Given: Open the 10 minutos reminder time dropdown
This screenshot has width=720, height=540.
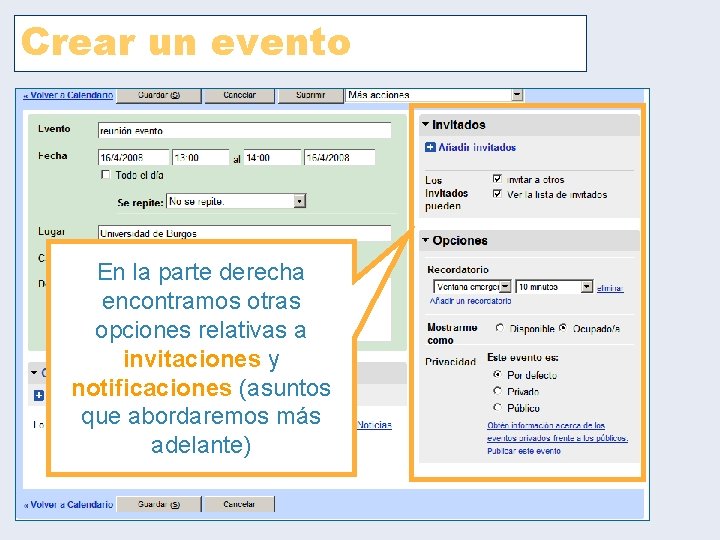Looking at the screenshot, I should pyautogui.click(x=587, y=287).
